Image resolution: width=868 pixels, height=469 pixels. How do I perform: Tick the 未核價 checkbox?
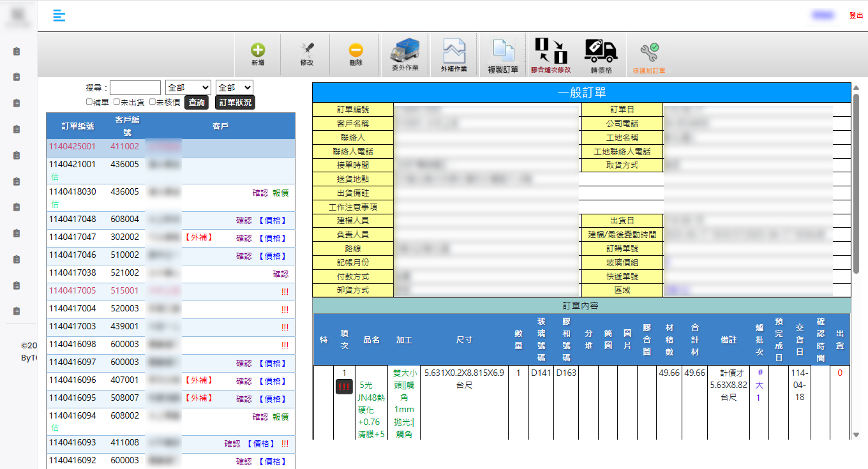[x=152, y=102]
